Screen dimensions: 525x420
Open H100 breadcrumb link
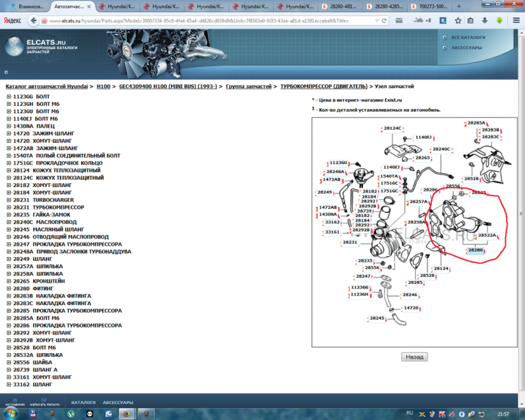pos(104,86)
